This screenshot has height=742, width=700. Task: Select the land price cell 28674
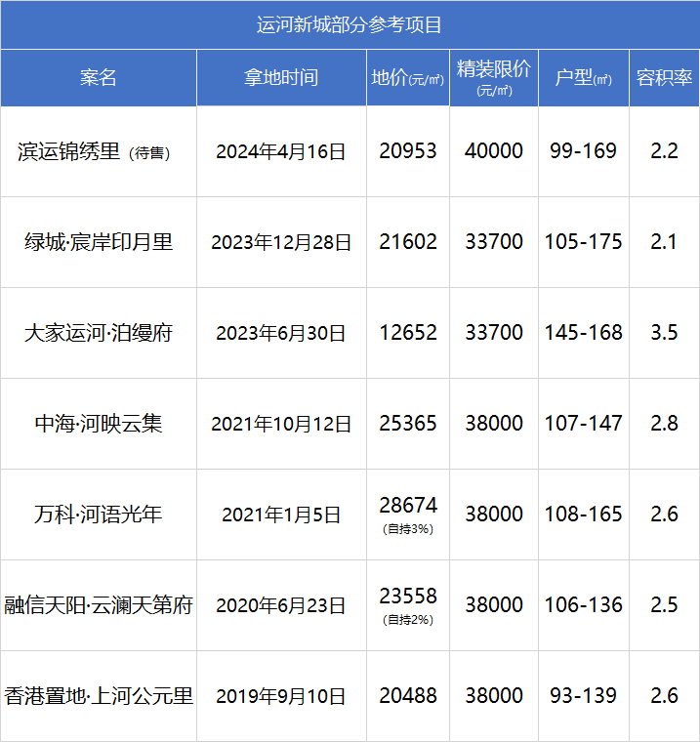(407, 506)
